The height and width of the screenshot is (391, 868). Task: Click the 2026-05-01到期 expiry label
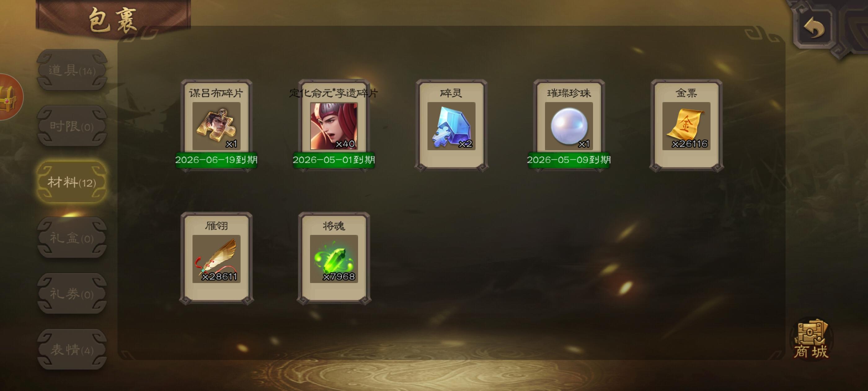tap(334, 160)
